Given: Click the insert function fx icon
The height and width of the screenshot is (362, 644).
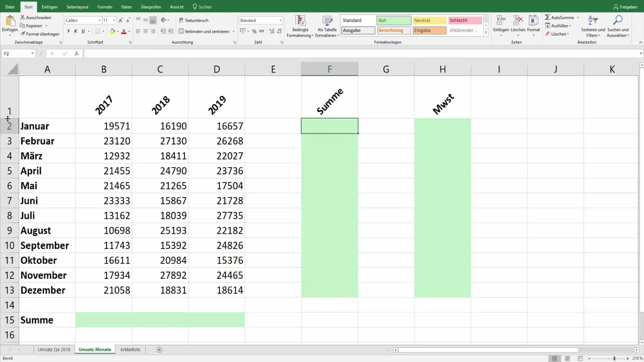Looking at the screenshot, I should 76,54.
